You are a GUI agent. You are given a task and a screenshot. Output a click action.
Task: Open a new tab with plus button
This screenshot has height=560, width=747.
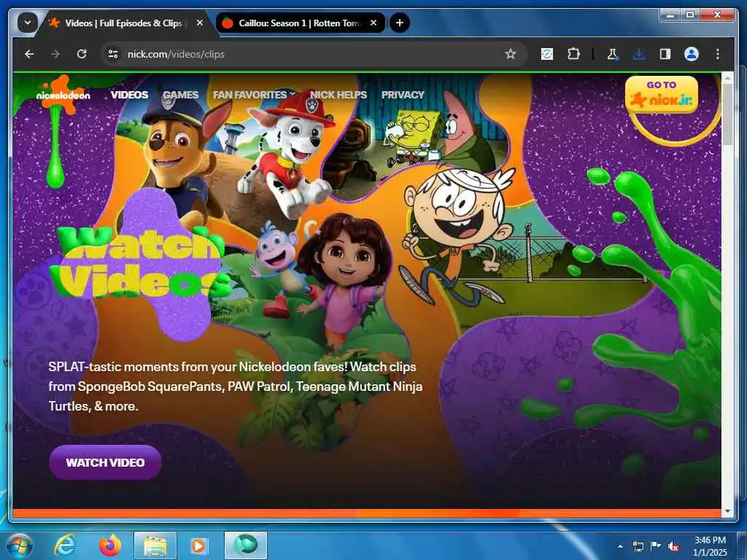[400, 23]
